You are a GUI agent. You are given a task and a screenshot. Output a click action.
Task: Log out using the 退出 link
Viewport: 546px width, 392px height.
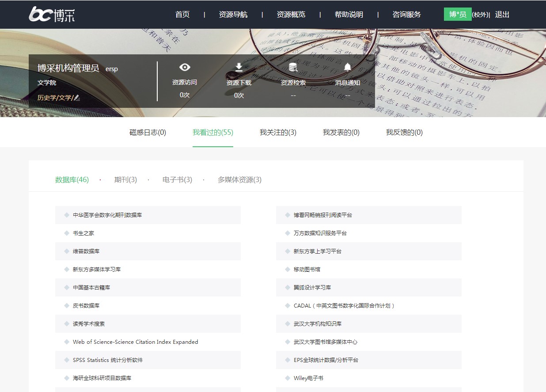pyautogui.click(x=502, y=15)
